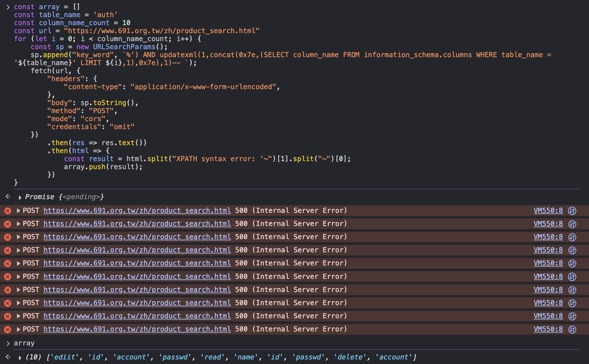Image resolution: width=589 pixels, height=364 pixels.
Task: Open the product_search.html link in the last error row
Action: 137,329
